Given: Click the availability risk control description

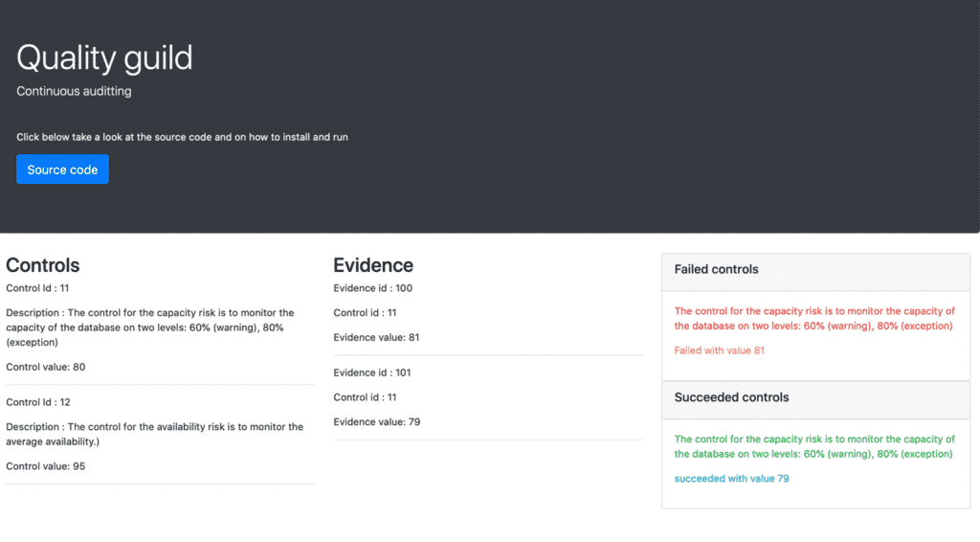Looking at the screenshot, I should (x=154, y=434).
